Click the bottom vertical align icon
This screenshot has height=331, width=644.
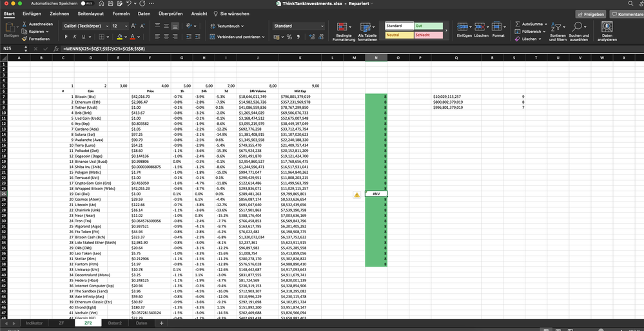pyautogui.click(x=175, y=26)
